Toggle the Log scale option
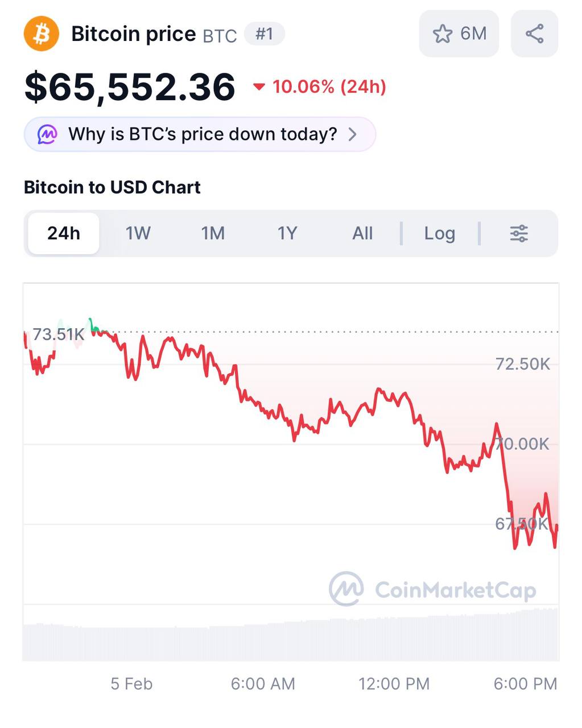 click(x=439, y=233)
